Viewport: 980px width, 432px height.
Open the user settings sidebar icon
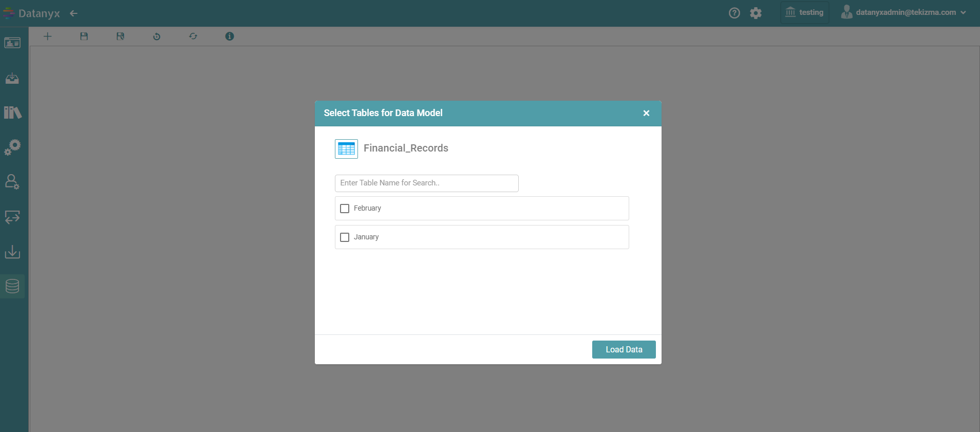click(12, 182)
